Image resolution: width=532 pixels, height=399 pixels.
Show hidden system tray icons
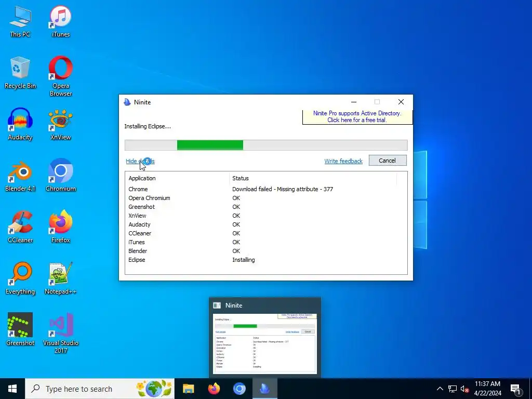tap(440, 389)
